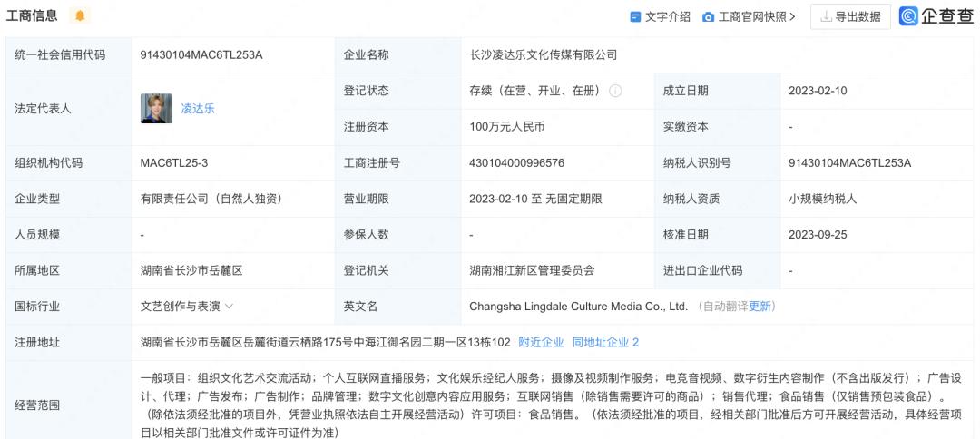Select registration number 430104000996576
This screenshot has width=980, height=439.
(517, 163)
